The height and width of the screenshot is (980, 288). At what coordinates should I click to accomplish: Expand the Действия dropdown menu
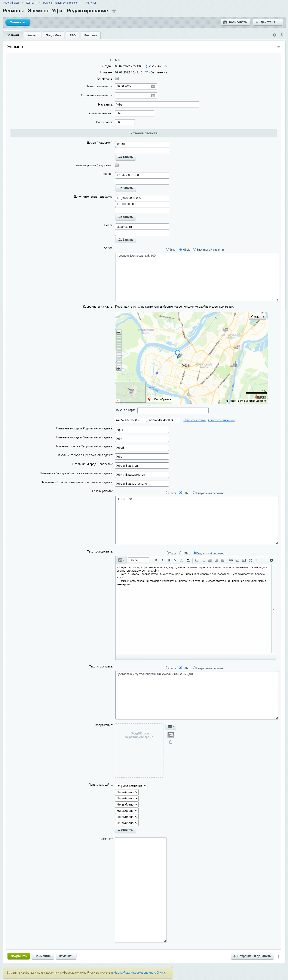[268, 22]
